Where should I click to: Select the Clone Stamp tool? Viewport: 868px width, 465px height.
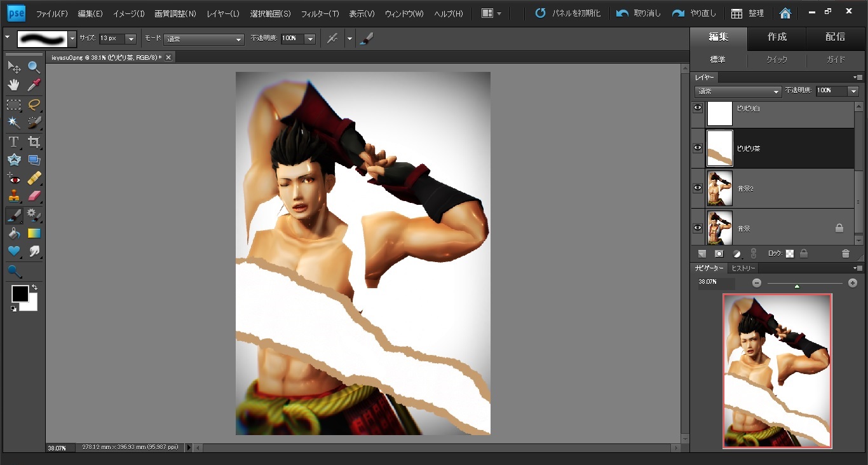[x=13, y=196]
